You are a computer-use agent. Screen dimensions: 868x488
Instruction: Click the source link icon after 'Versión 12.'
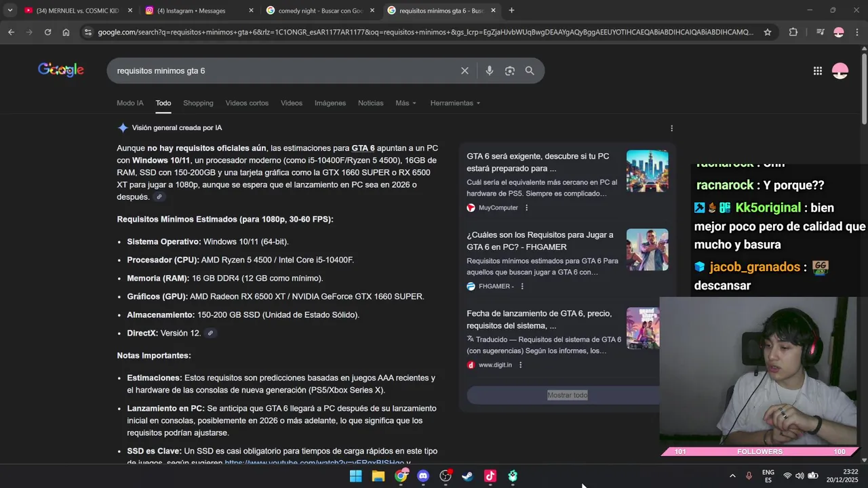coord(210,333)
